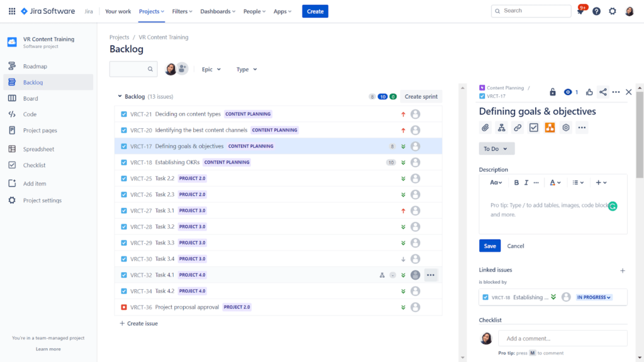
Task: Open the app switcher grid icon
Action: [x=12, y=11]
